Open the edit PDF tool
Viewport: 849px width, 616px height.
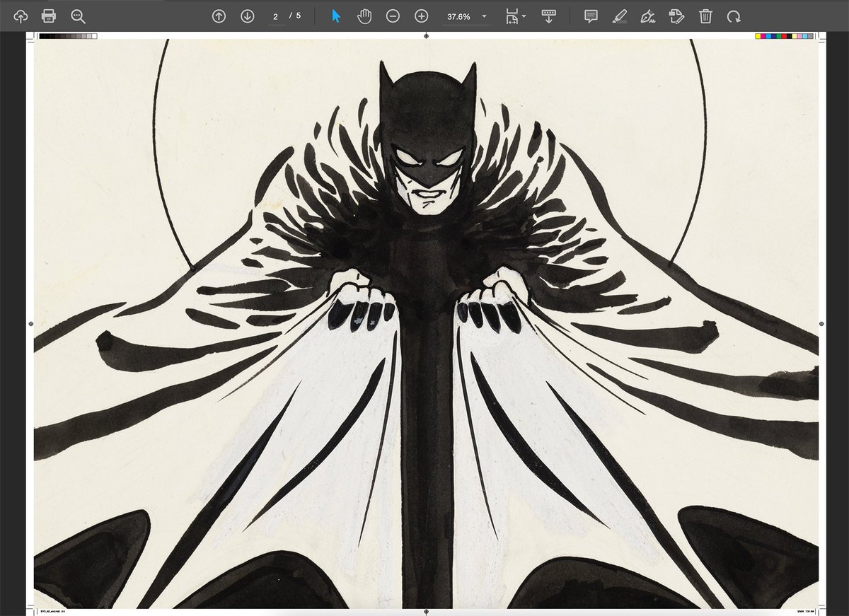coord(676,16)
